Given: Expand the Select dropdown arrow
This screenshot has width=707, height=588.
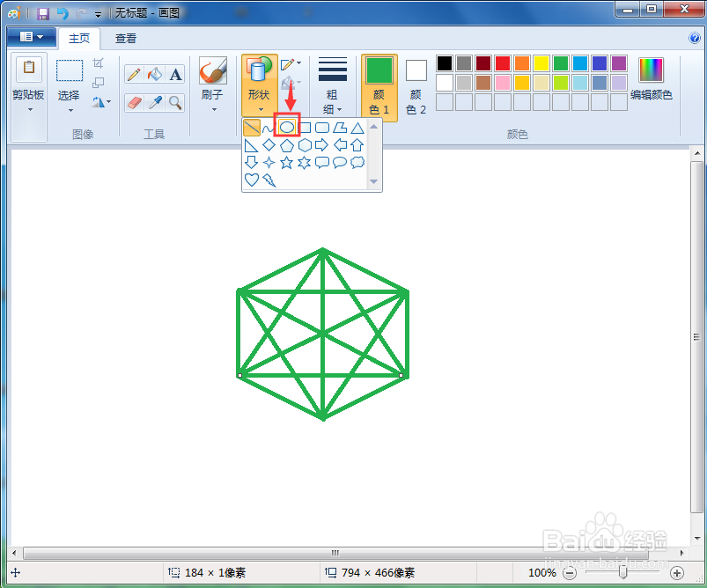Looking at the screenshot, I should (x=70, y=111).
